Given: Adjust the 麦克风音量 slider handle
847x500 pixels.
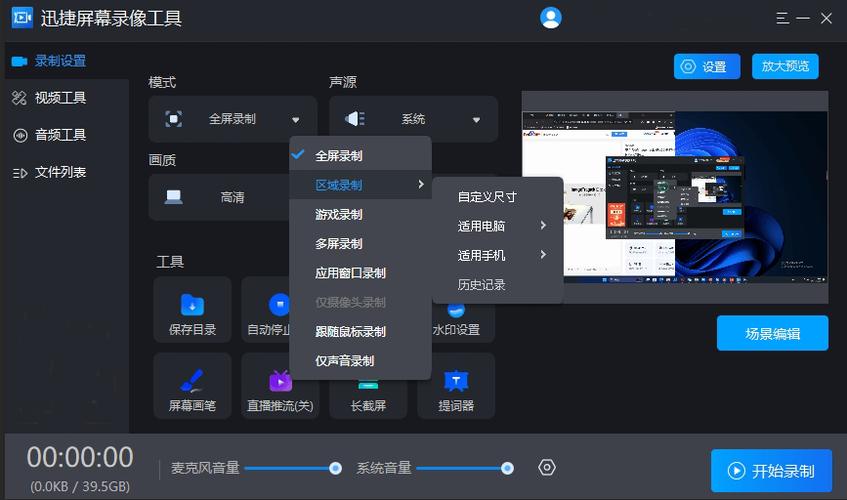Looking at the screenshot, I should click(x=335, y=468).
